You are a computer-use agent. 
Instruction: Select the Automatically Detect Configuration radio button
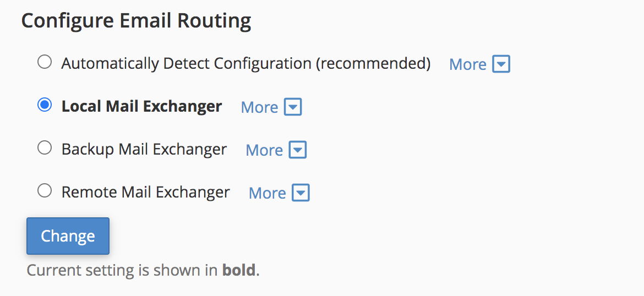[x=45, y=62]
